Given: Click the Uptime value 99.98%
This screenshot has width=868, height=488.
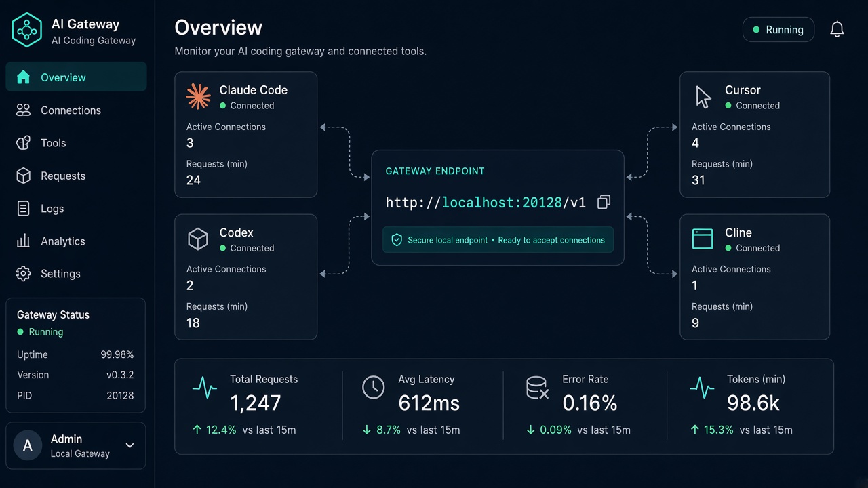Looking at the screenshot, I should point(117,354).
